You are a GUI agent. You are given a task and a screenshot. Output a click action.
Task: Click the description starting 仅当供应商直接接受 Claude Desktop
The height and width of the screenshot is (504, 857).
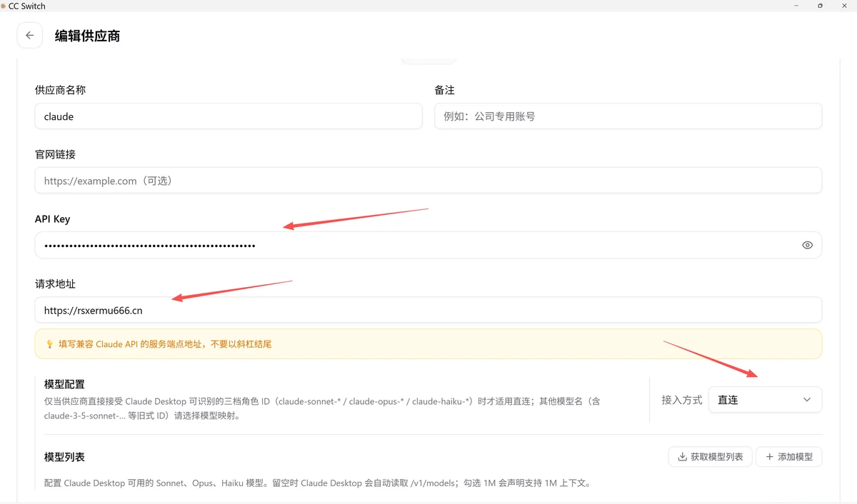click(322, 408)
